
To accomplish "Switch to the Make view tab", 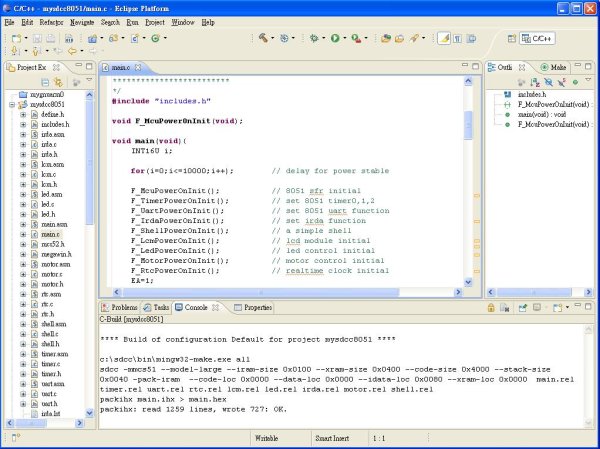I will pos(553,67).
